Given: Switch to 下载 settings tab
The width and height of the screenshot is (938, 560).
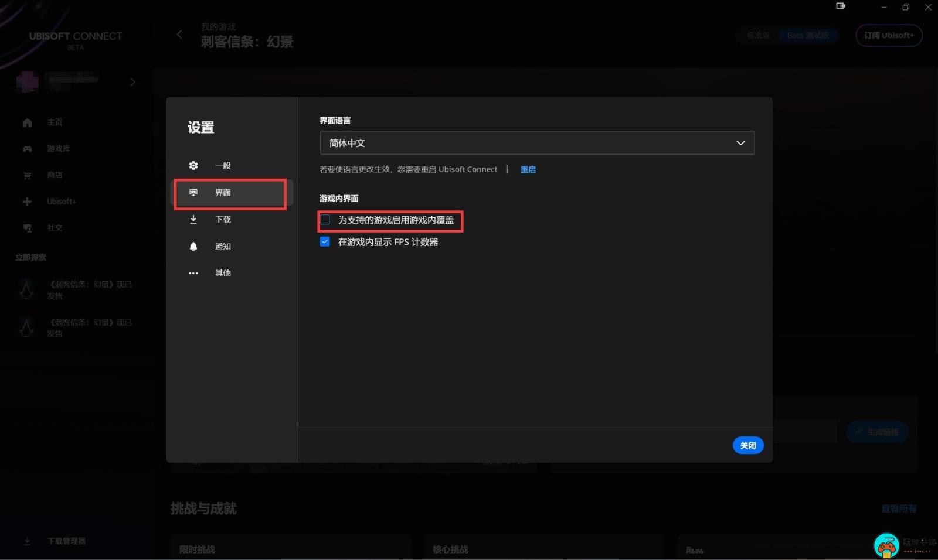Looking at the screenshot, I should click(232, 220).
